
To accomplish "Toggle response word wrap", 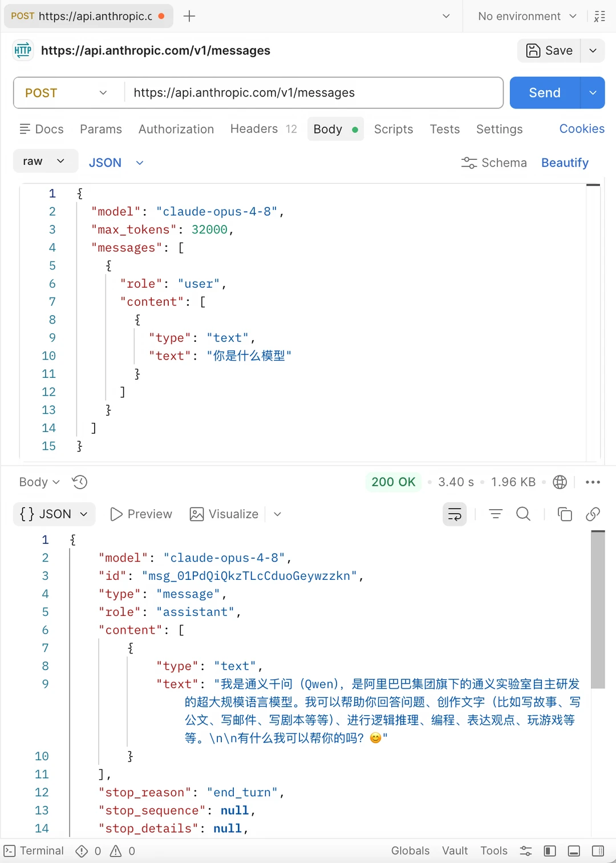I will pos(455,514).
